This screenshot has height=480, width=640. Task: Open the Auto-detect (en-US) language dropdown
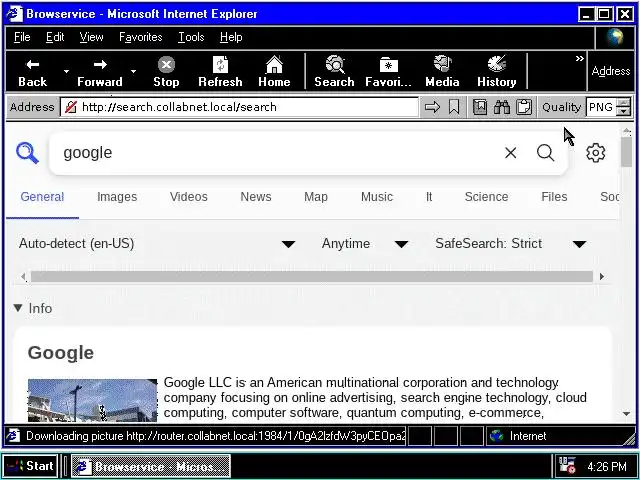click(157, 244)
